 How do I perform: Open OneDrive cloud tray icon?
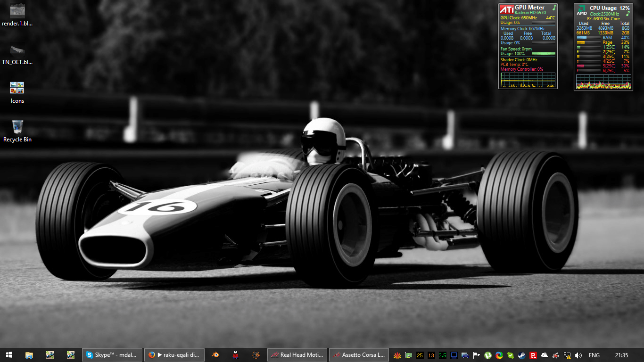tap(545, 355)
